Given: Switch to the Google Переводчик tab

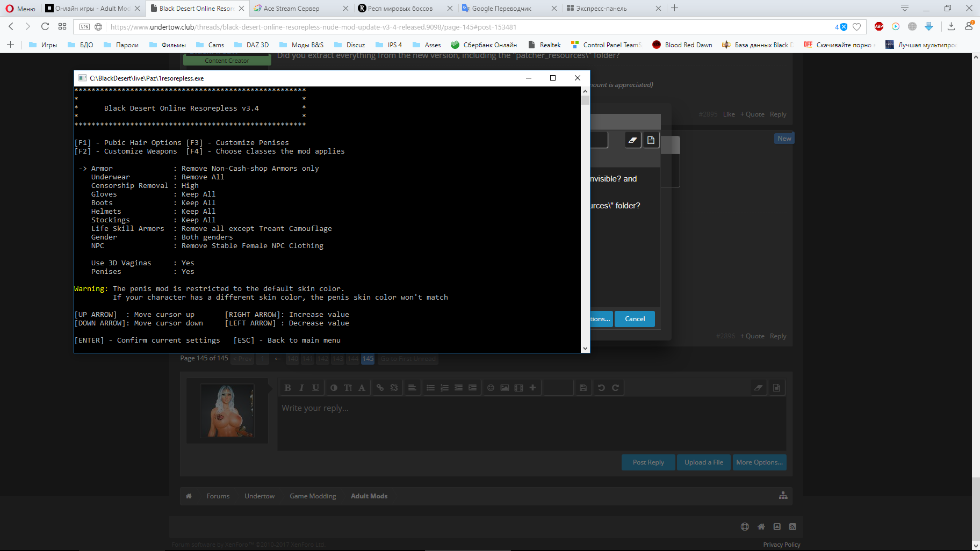Looking at the screenshot, I should pos(501,9).
